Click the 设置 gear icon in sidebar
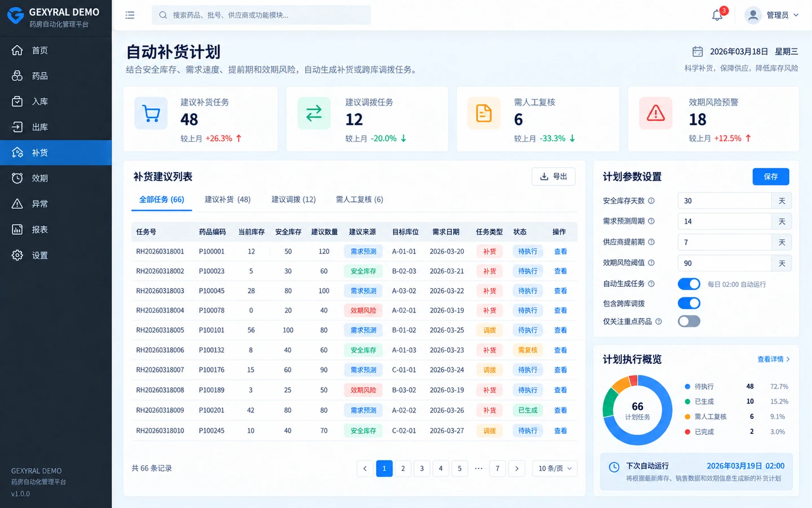Image resolution: width=812 pixels, height=508 pixels. [x=17, y=255]
